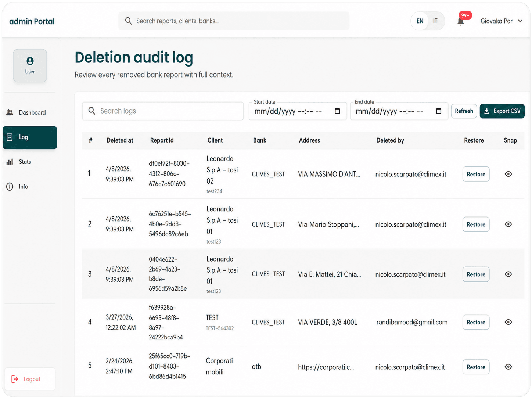Open the End date calendar picker icon
The image size is (532, 399).
coord(439,111)
